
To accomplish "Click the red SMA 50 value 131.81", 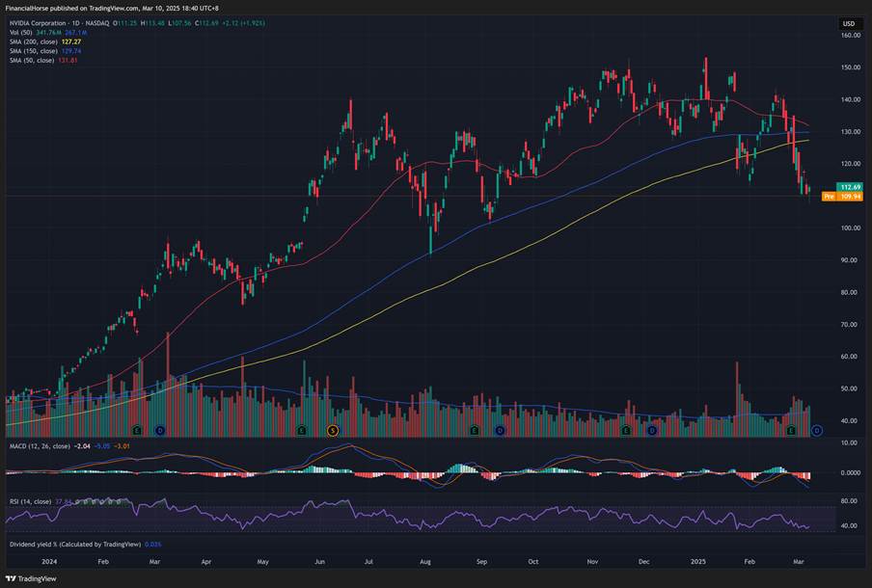I will (x=68, y=60).
